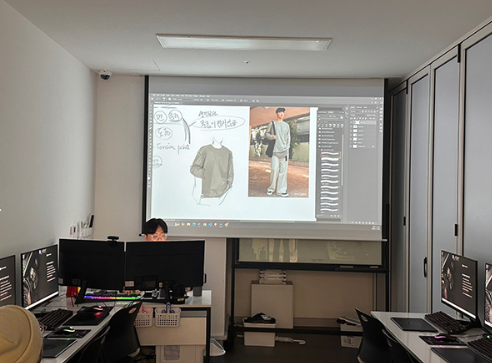The height and width of the screenshot is (363, 492).
Task: Open the File menu in projected Photoshop
Action: click(154, 96)
